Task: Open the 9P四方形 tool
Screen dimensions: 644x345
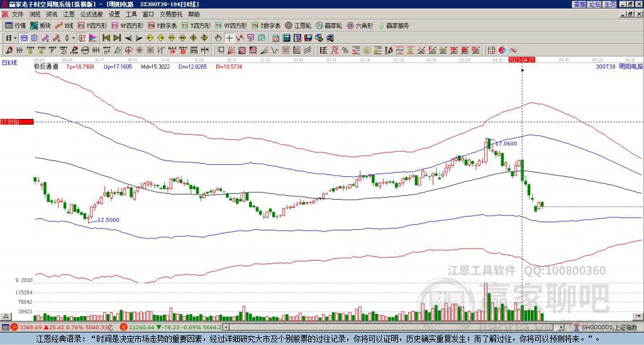Action: (128, 25)
